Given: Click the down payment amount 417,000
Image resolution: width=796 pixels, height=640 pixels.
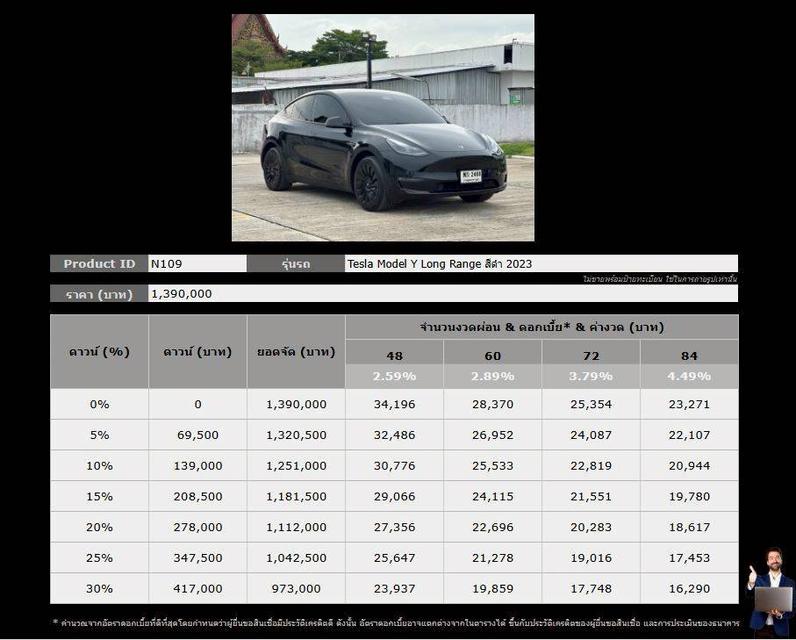Looking at the screenshot, I should click(198, 589).
